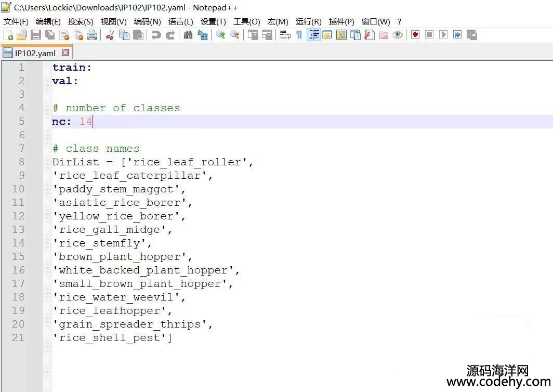Click line number 12 in margin

tap(18, 216)
